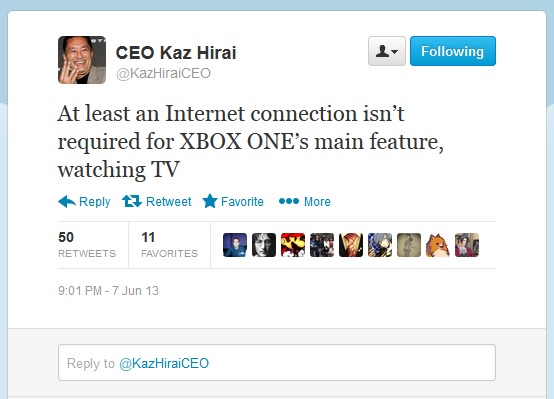Open the orange fox avatar
Screen dimensions: 554x399
pyautogui.click(x=438, y=245)
